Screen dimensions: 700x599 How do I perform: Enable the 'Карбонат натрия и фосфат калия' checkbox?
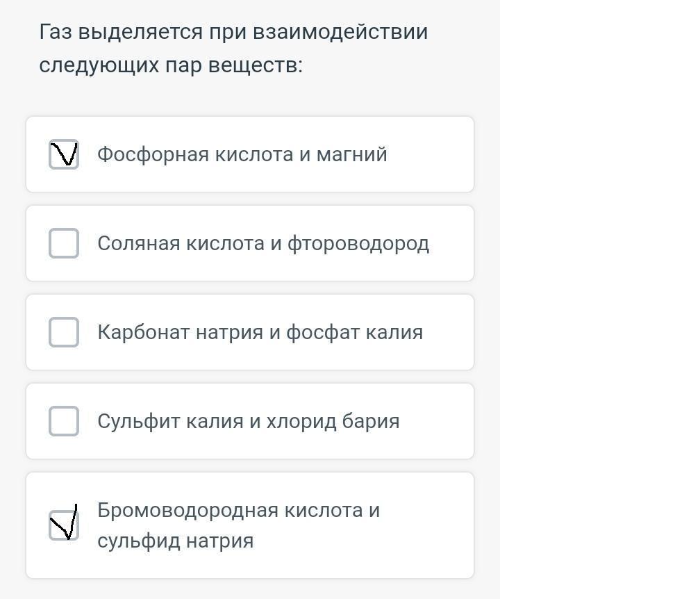pyautogui.click(x=64, y=332)
